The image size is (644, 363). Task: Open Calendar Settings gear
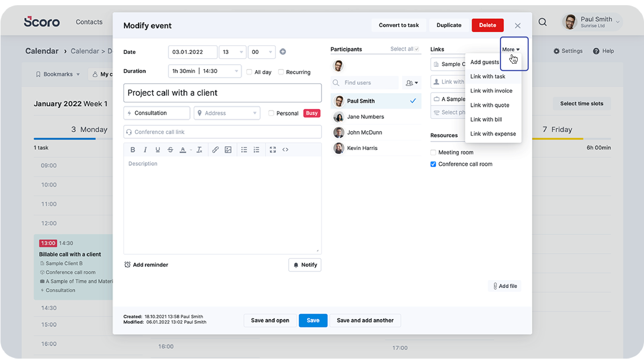[556, 51]
